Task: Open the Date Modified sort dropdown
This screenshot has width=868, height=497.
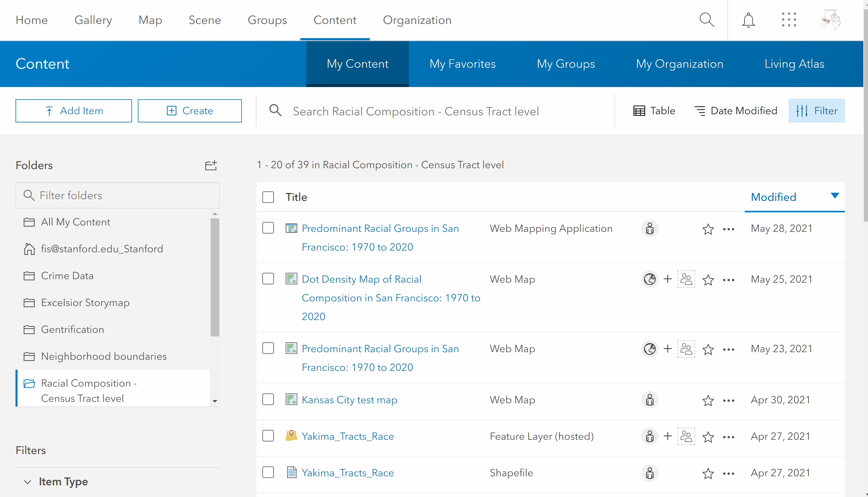Action: 736,111
